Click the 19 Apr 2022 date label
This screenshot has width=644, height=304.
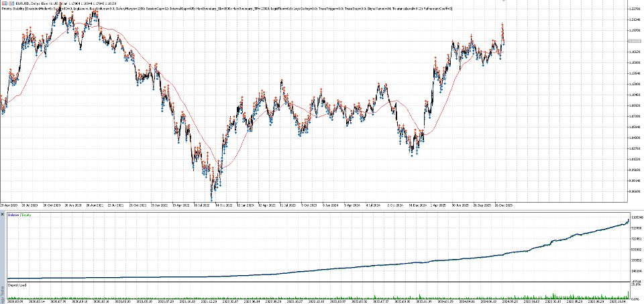180,205
